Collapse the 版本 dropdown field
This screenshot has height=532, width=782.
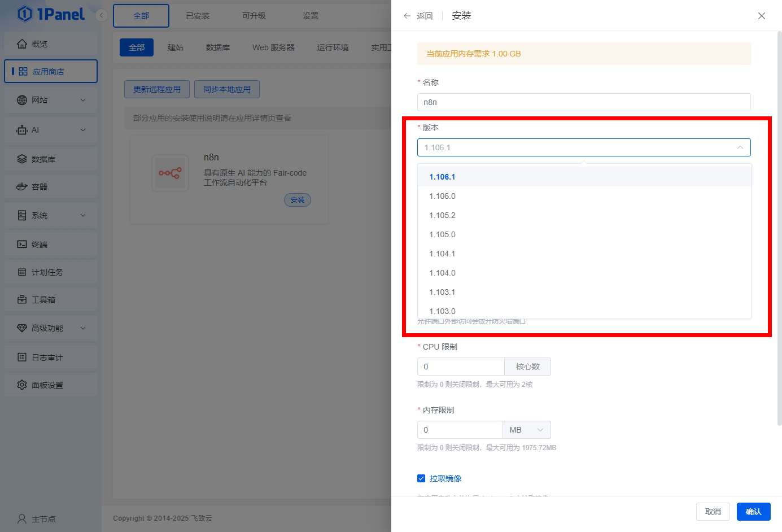click(584, 147)
